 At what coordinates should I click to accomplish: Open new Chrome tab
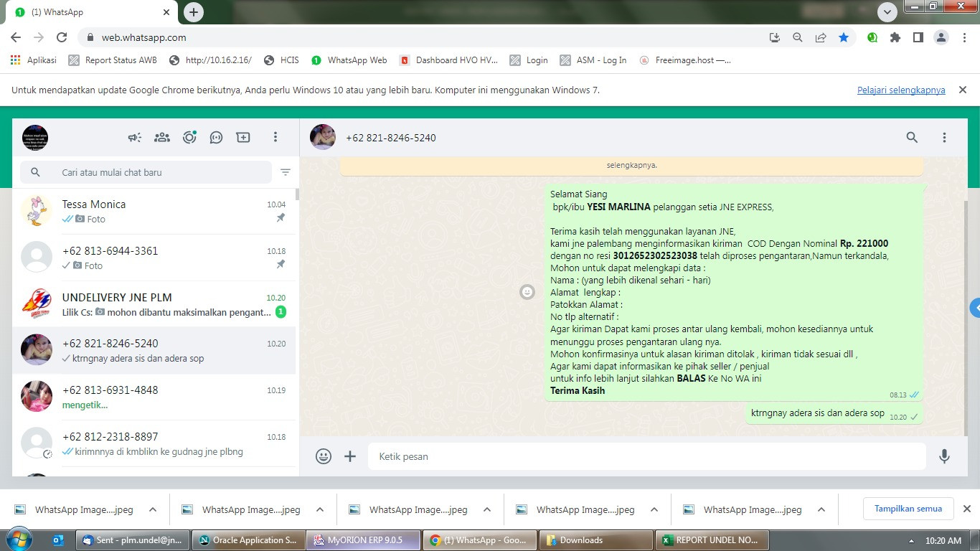click(194, 12)
